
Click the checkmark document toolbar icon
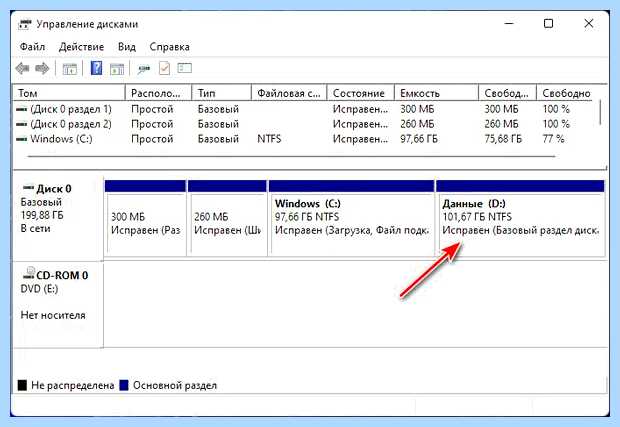tap(164, 68)
